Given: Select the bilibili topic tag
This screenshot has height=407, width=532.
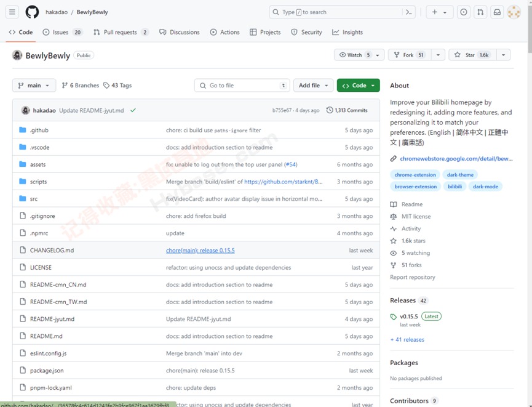Looking at the screenshot, I should tap(455, 187).
